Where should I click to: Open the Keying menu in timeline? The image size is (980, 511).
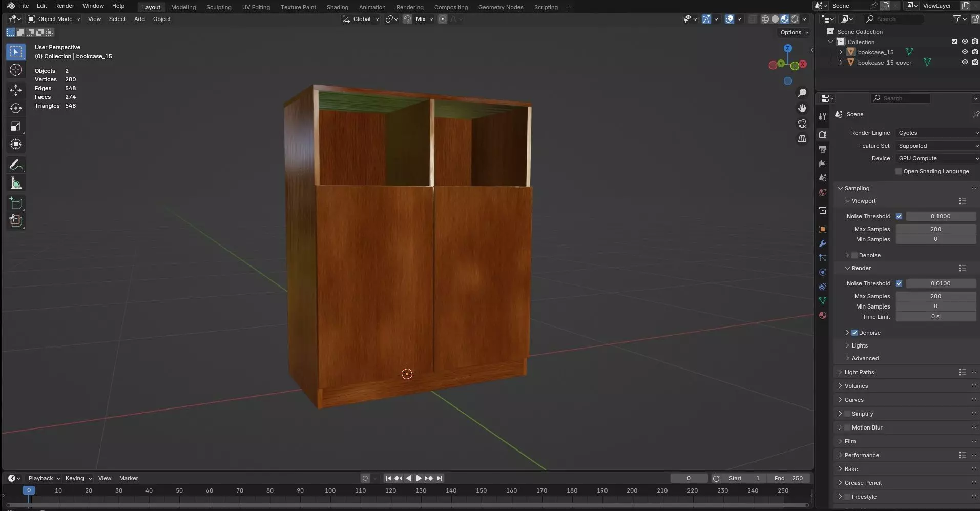click(78, 478)
